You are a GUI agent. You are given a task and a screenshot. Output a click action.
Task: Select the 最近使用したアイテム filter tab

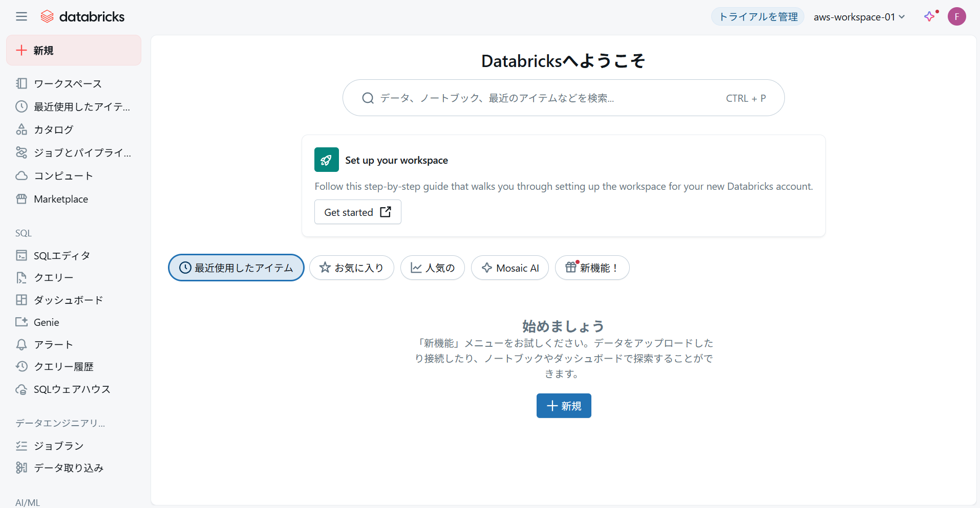pos(236,268)
